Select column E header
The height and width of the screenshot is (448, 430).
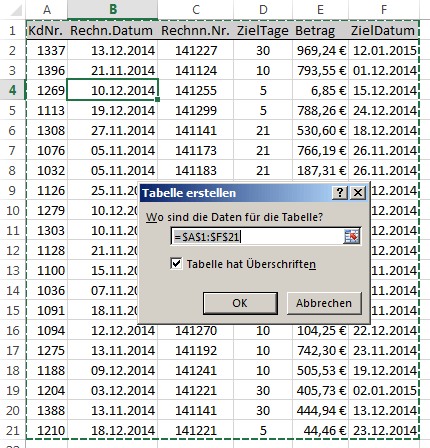click(320, 10)
